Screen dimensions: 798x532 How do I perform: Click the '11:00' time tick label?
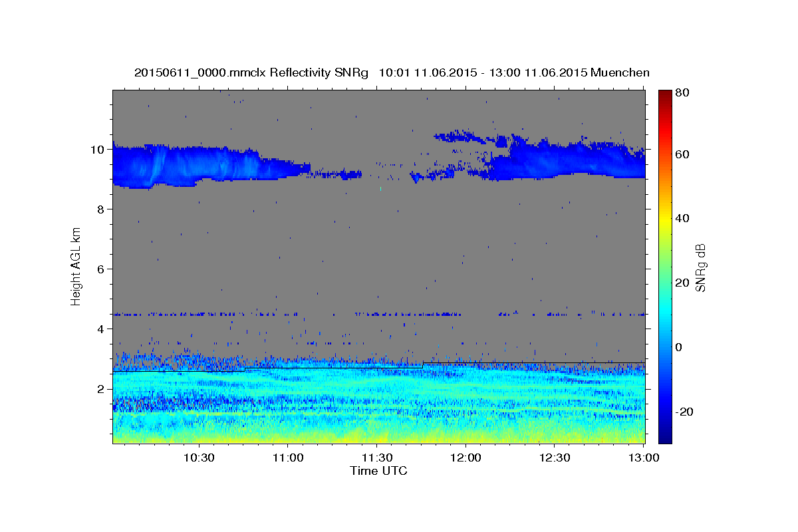click(x=288, y=458)
